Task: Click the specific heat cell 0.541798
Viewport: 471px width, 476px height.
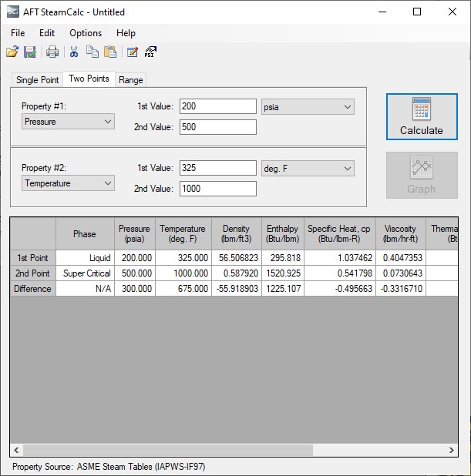Action: tap(340, 273)
